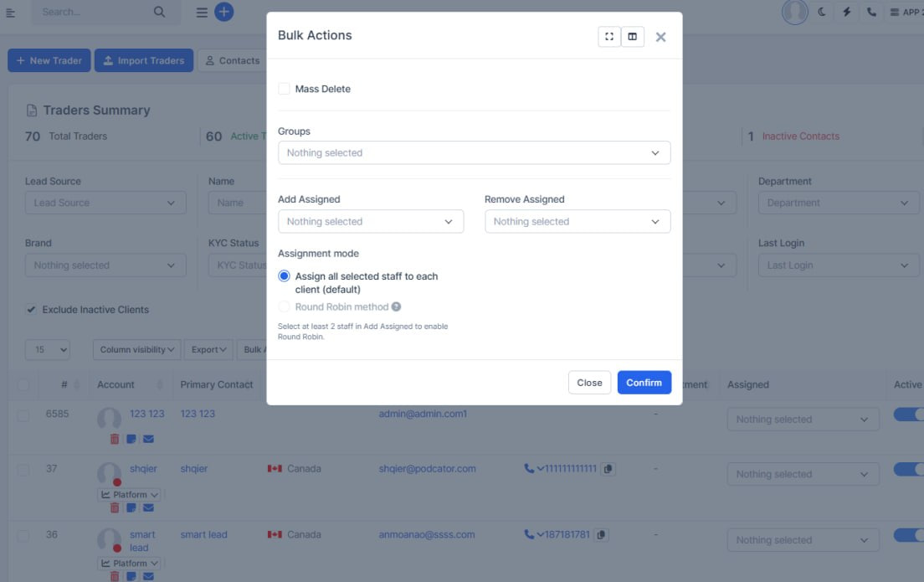Copy the phone number 111111111111
This screenshot has width=924, height=582.
pos(608,469)
